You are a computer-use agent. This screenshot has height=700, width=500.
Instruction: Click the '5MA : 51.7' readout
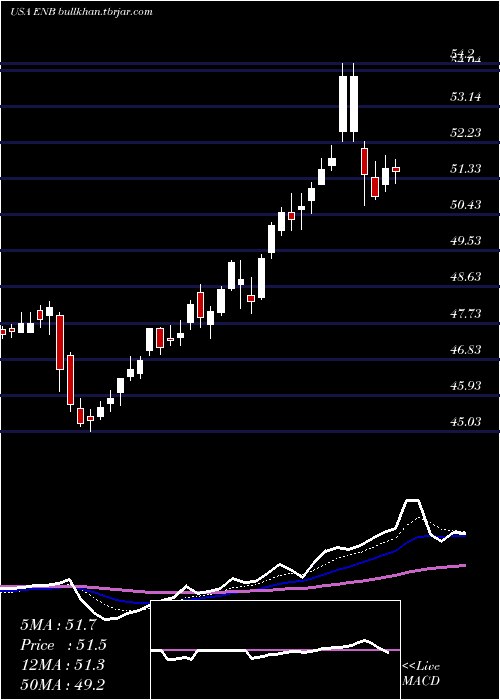[x=58, y=625]
